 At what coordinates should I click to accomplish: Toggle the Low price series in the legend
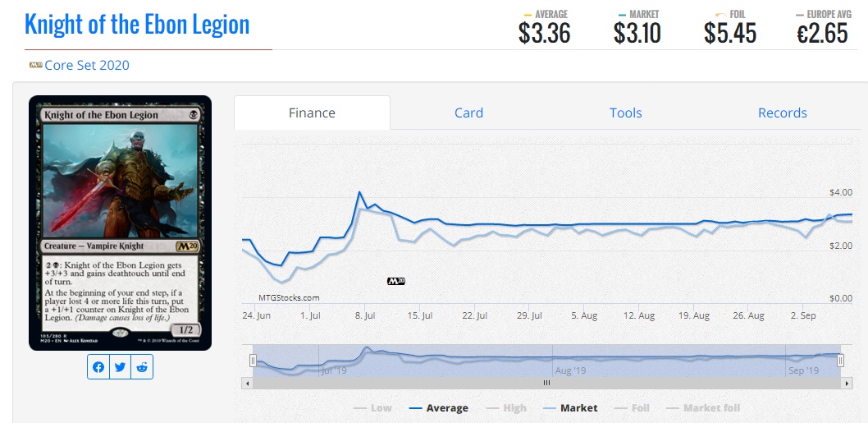click(372, 408)
